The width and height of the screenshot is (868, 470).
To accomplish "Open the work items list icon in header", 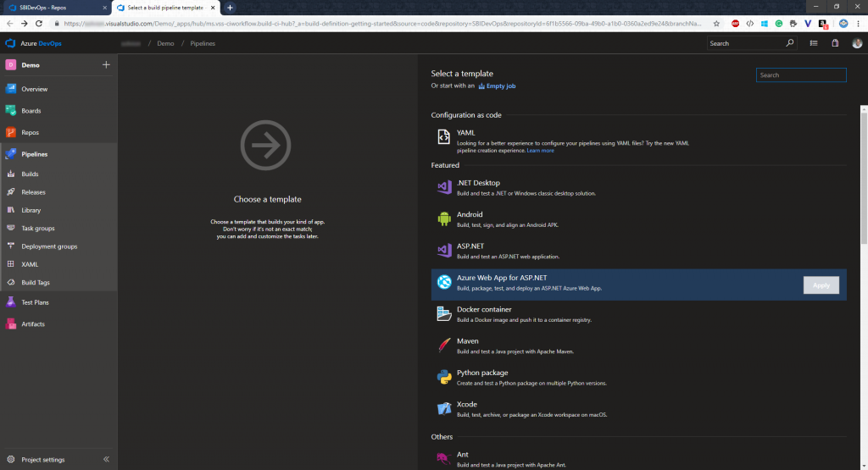I will tap(814, 43).
